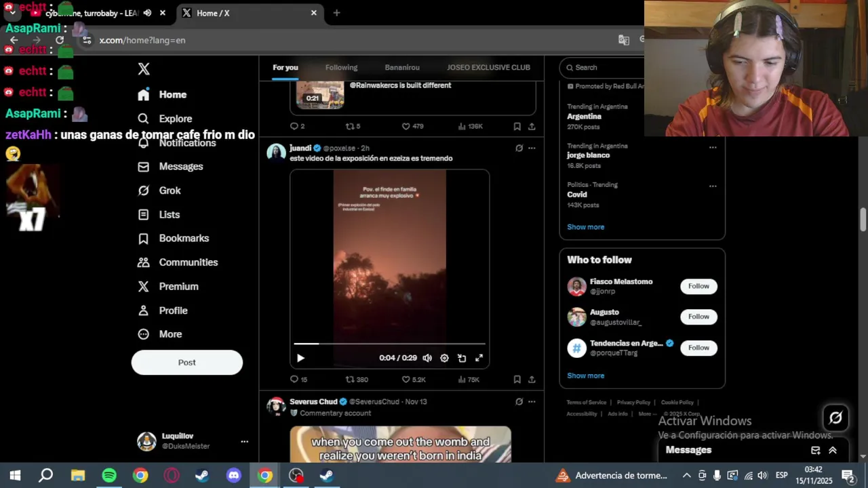This screenshot has height=488, width=868.
Task: Follow Augusto
Action: (x=698, y=317)
